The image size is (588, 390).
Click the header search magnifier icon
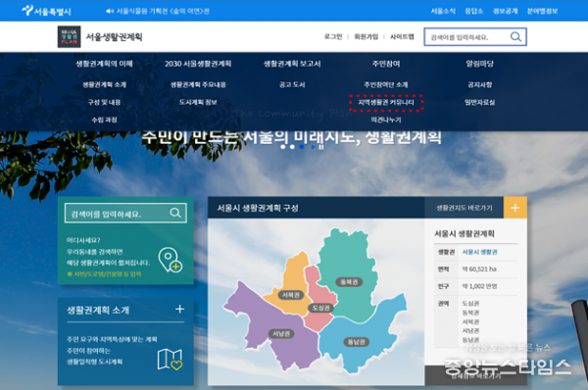click(515, 37)
